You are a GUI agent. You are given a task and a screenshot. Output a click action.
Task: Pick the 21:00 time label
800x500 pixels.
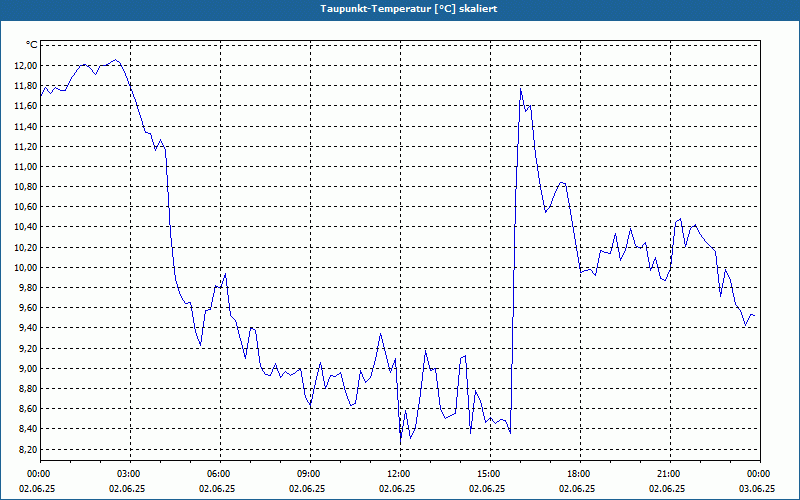click(x=670, y=474)
